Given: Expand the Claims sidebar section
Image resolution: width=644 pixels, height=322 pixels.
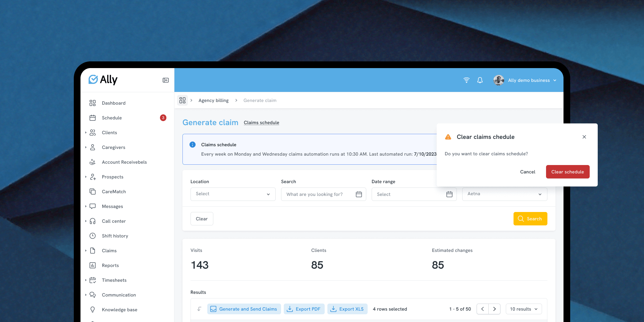Looking at the screenshot, I should [86, 251].
